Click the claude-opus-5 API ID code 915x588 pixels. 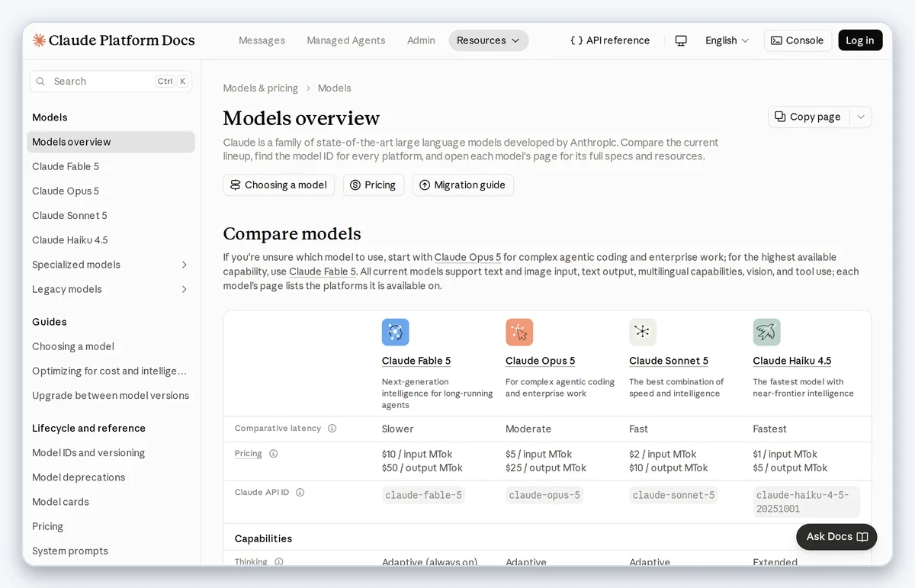tap(544, 495)
